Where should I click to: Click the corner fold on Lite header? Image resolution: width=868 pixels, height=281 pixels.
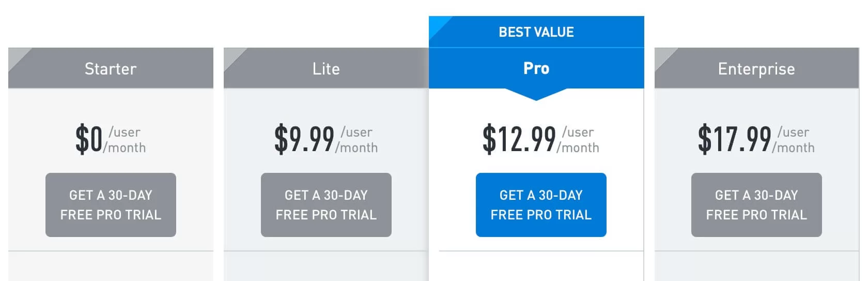point(232,55)
